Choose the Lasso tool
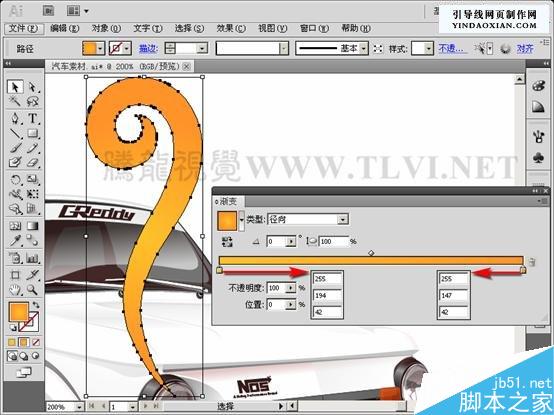The height and width of the screenshot is (415, 554). pyautogui.click(x=33, y=101)
